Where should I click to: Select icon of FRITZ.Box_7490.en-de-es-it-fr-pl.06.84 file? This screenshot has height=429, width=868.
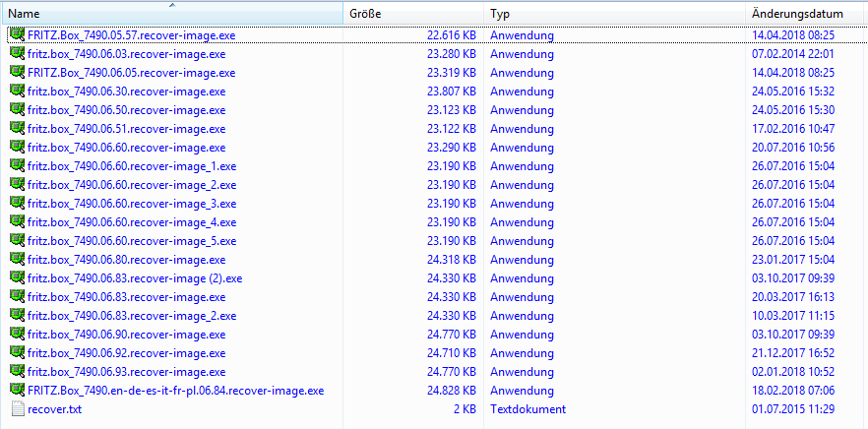[x=18, y=391]
